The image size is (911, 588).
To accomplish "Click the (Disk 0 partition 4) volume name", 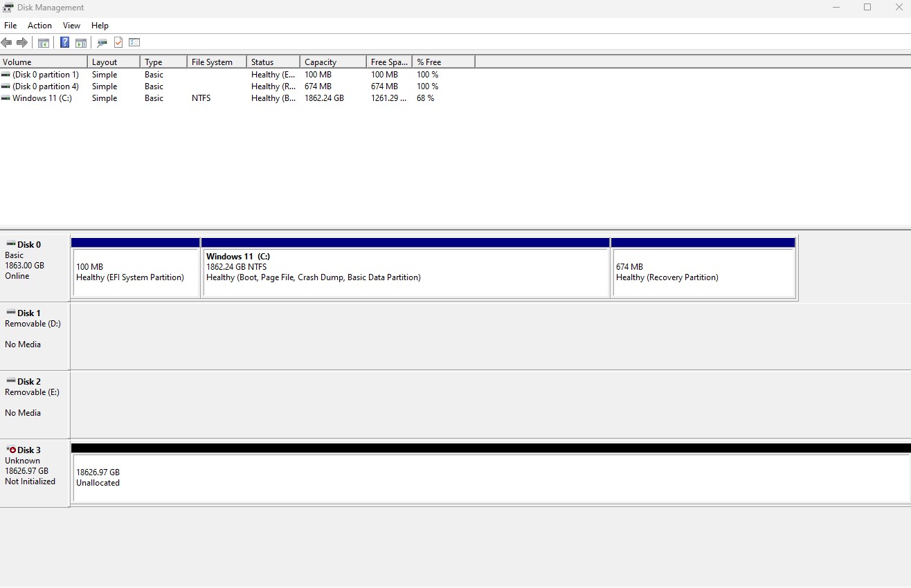I will 46,86.
